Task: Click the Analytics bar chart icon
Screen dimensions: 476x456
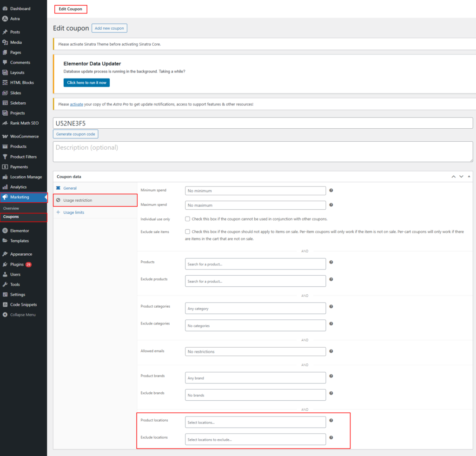Action: (5, 187)
